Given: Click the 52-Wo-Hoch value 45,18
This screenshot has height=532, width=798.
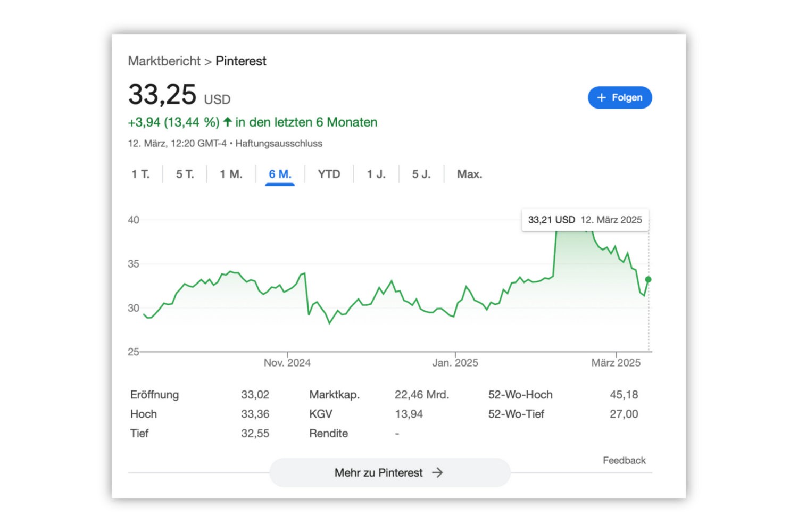Looking at the screenshot, I should tap(624, 395).
